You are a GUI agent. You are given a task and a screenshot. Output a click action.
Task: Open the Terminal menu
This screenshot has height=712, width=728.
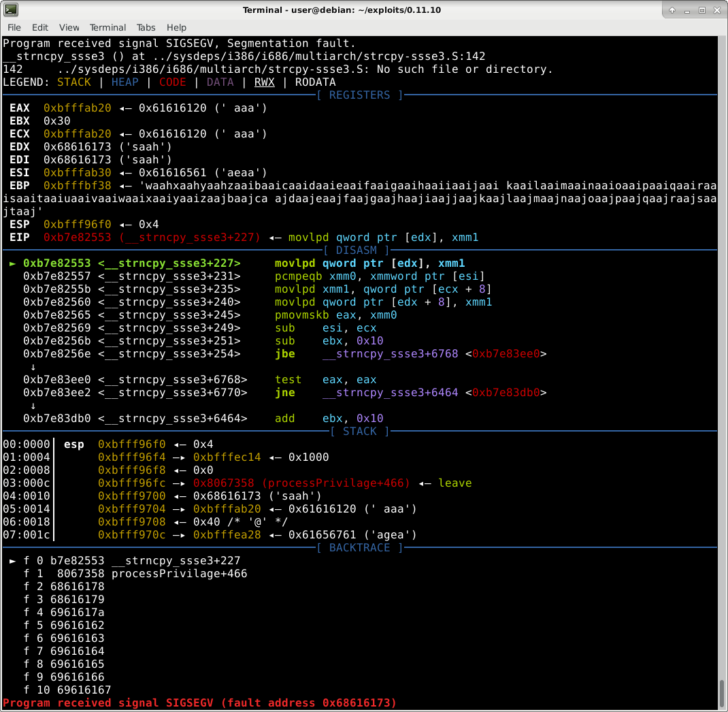107,27
